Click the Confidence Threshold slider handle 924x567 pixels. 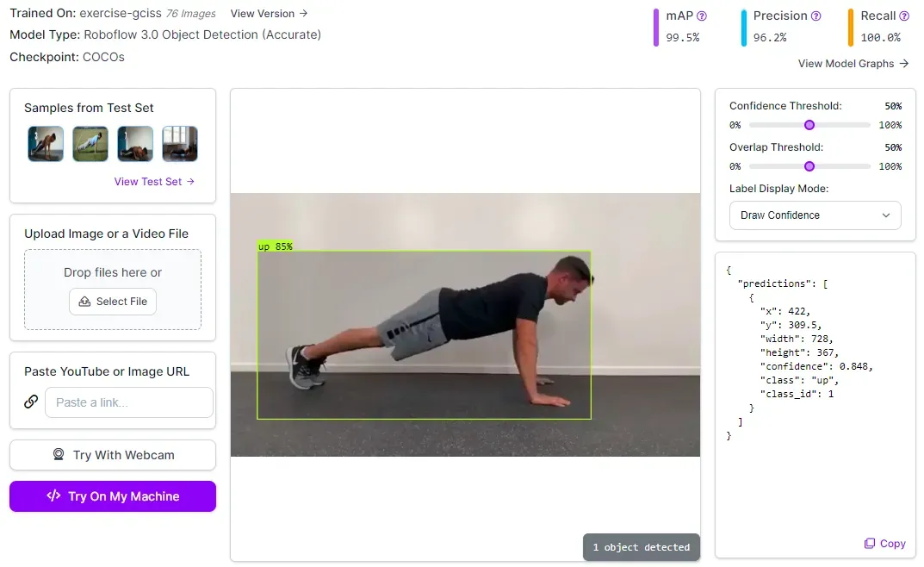809,125
